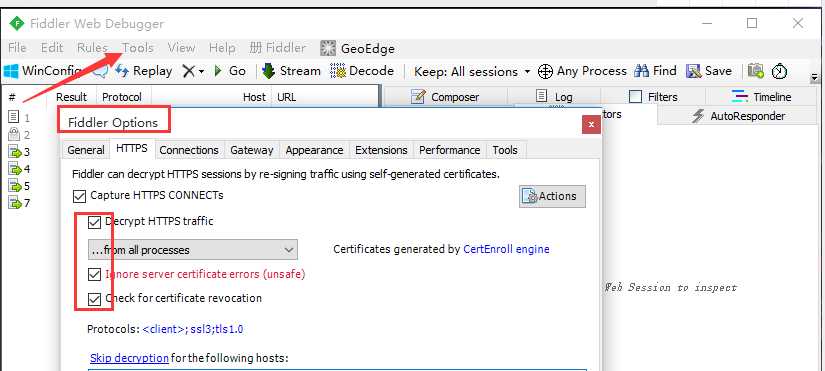Open the GeoEdge menu icon

click(x=328, y=48)
